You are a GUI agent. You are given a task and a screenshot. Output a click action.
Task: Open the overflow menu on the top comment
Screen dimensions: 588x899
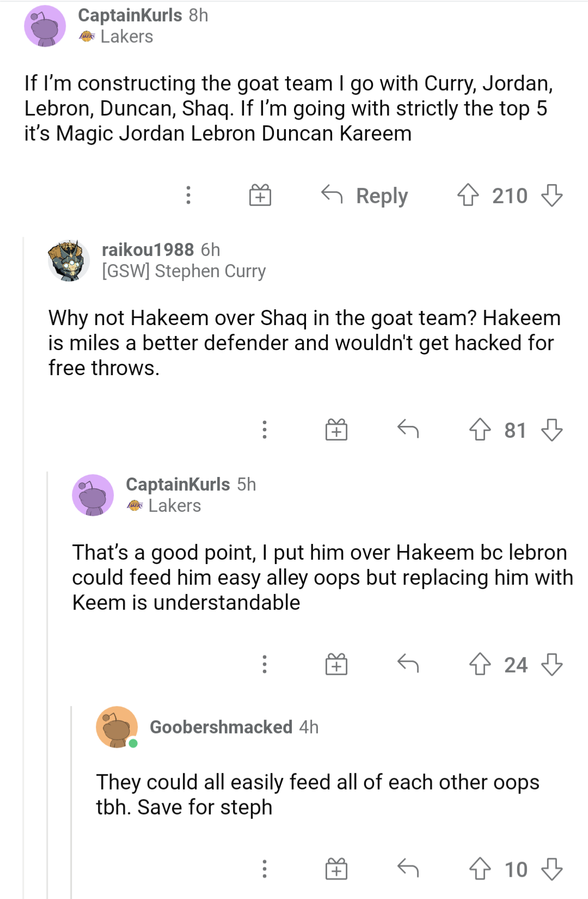tap(188, 195)
